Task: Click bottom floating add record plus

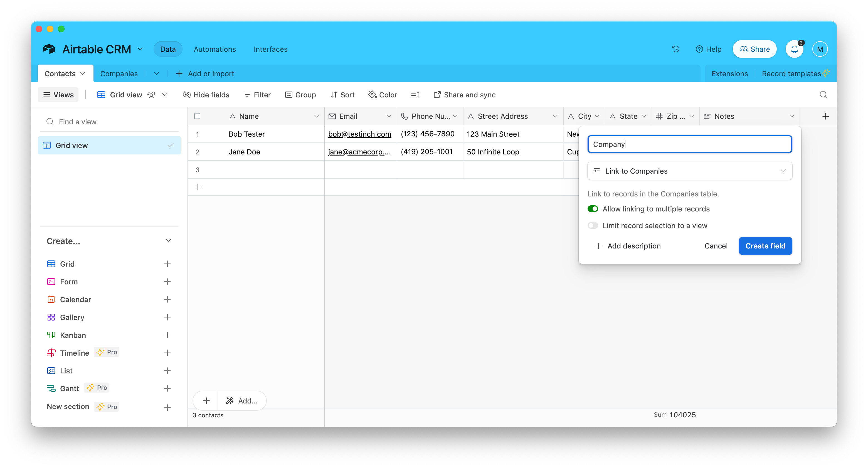Action: [206, 401]
